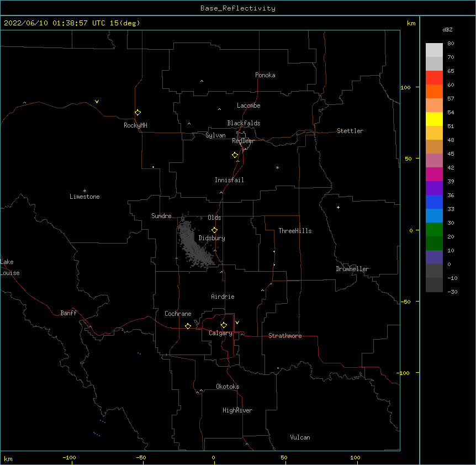The image size is (476, 465).
Task: Select the dark gray -10 dBZ legend swatch
Action: tap(434, 285)
